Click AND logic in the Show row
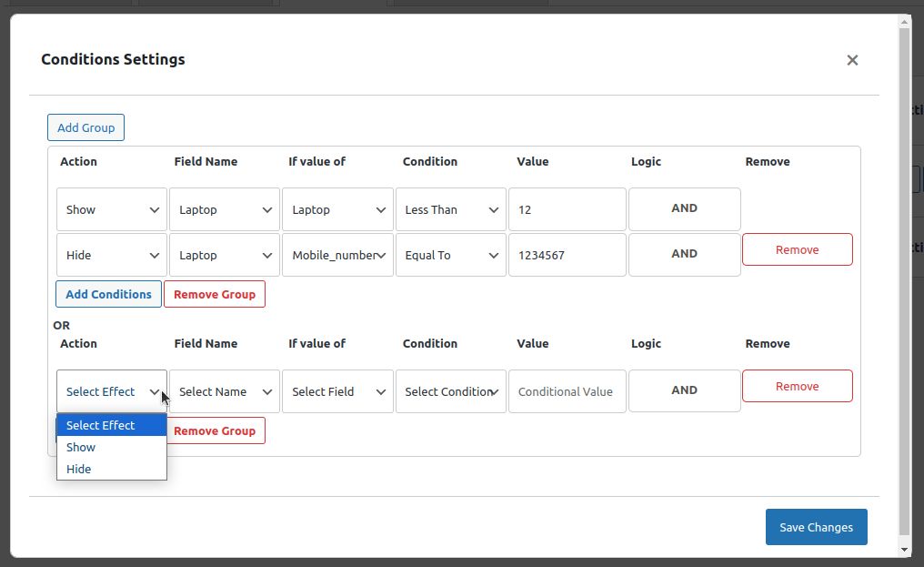This screenshot has width=924, height=567. point(684,208)
